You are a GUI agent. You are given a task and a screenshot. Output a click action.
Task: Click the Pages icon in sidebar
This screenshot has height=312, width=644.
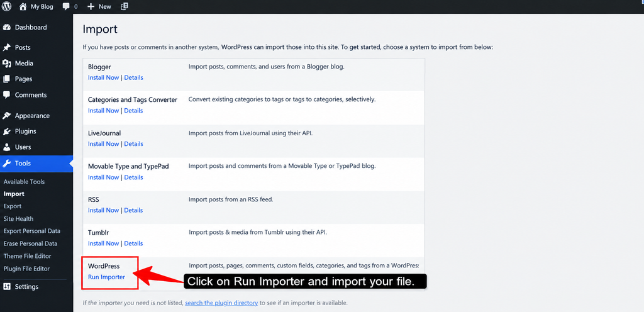click(x=6, y=79)
